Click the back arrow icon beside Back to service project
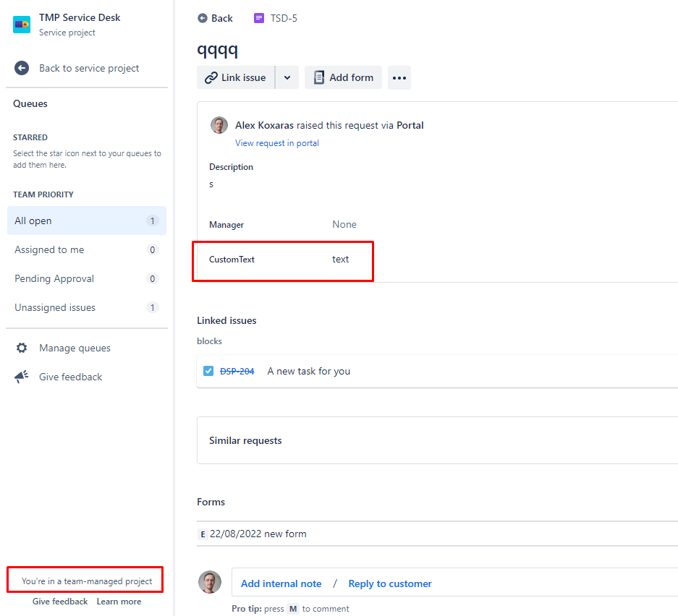 point(22,68)
